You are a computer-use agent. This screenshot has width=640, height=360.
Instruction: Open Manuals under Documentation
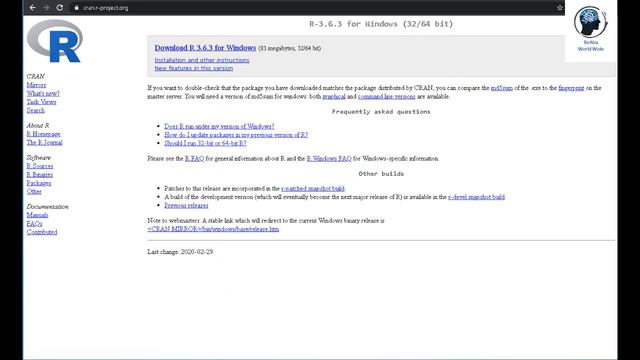click(x=37, y=215)
